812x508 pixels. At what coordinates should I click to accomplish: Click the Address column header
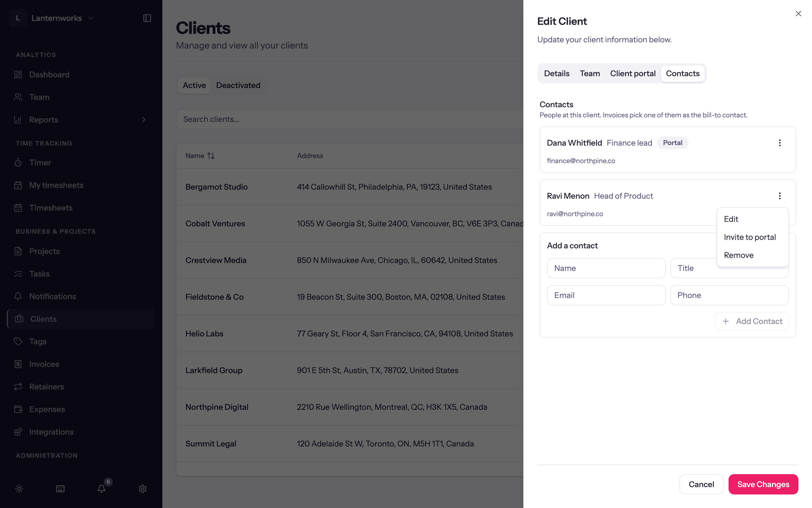[x=310, y=156]
